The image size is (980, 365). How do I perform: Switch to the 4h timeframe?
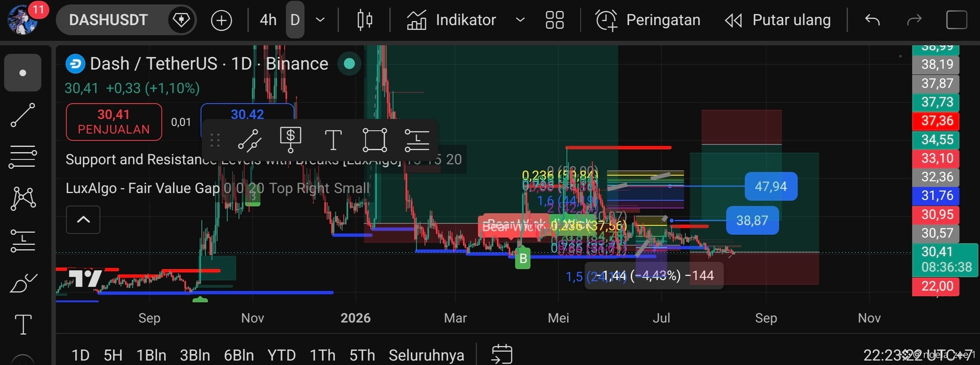point(268,20)
